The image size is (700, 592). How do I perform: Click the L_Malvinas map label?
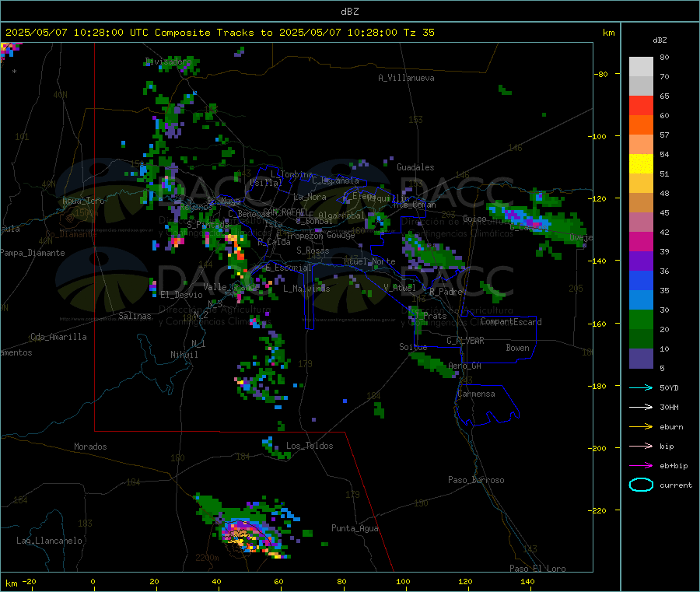point(306,289)
